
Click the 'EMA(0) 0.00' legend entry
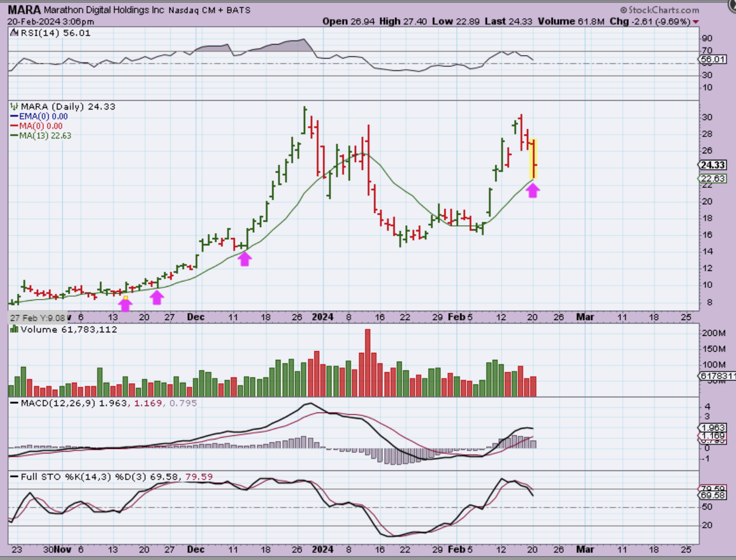(x=43, y=116)
